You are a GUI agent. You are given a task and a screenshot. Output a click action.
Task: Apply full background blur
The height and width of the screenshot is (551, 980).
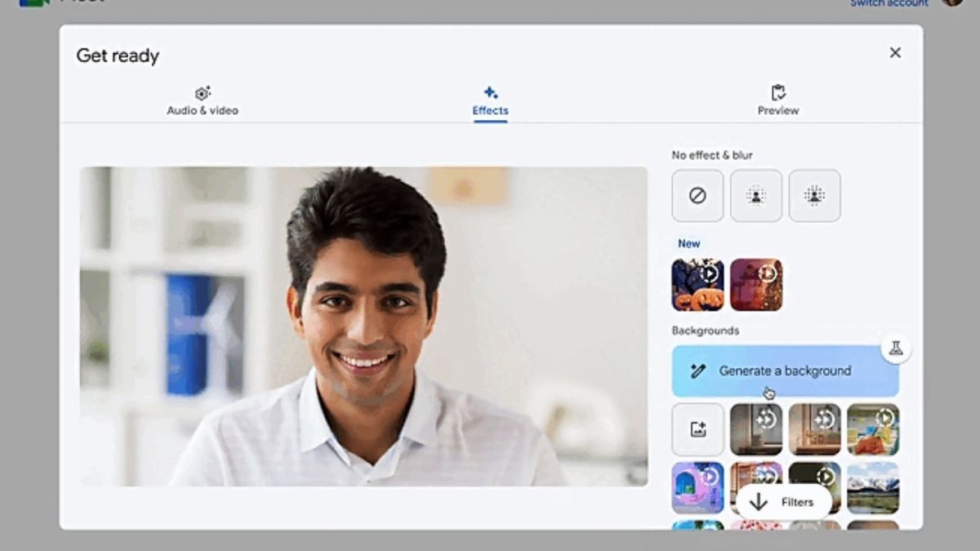814,196
